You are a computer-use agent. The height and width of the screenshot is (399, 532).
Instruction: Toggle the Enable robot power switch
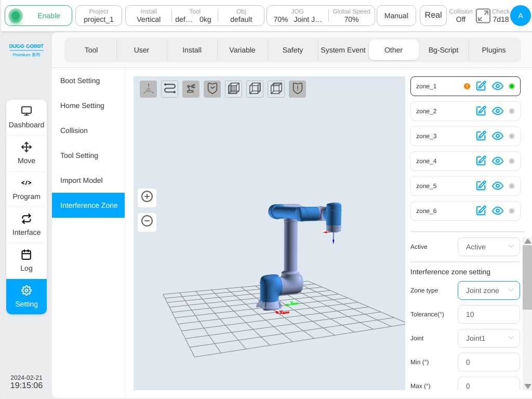point(38,16)
